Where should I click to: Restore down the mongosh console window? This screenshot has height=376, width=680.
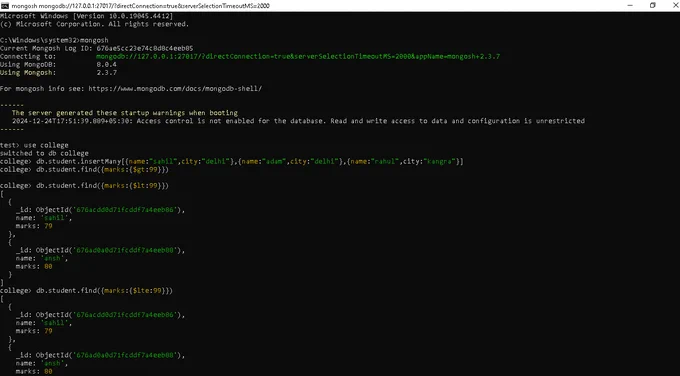(x=653, y=6)
